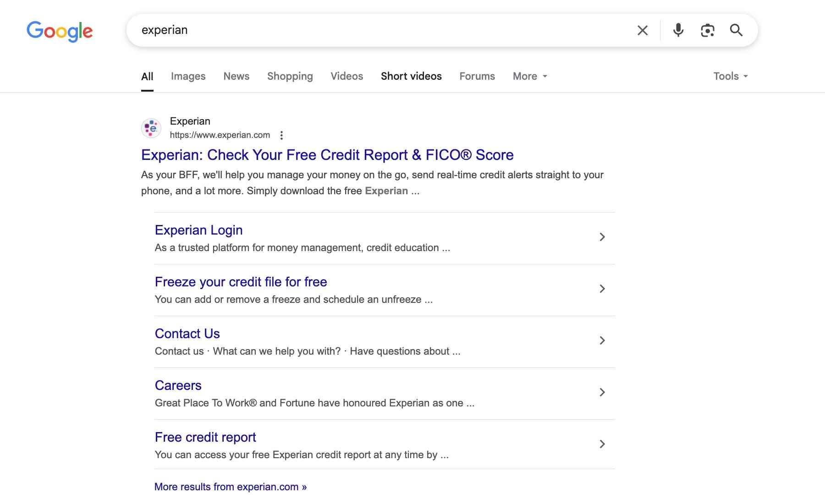Submit search using magnifying glass icon

point(736,30)
